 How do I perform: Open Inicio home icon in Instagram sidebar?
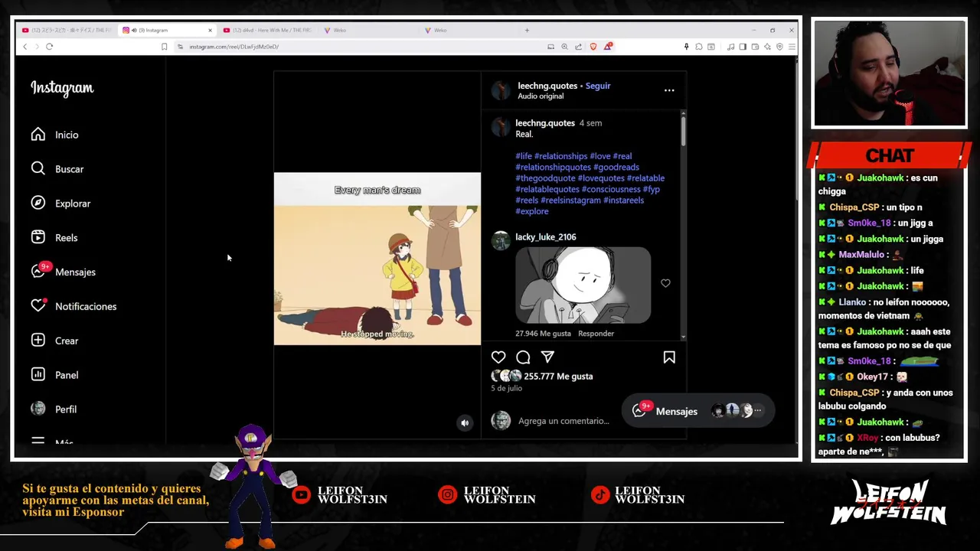(38, 135)
